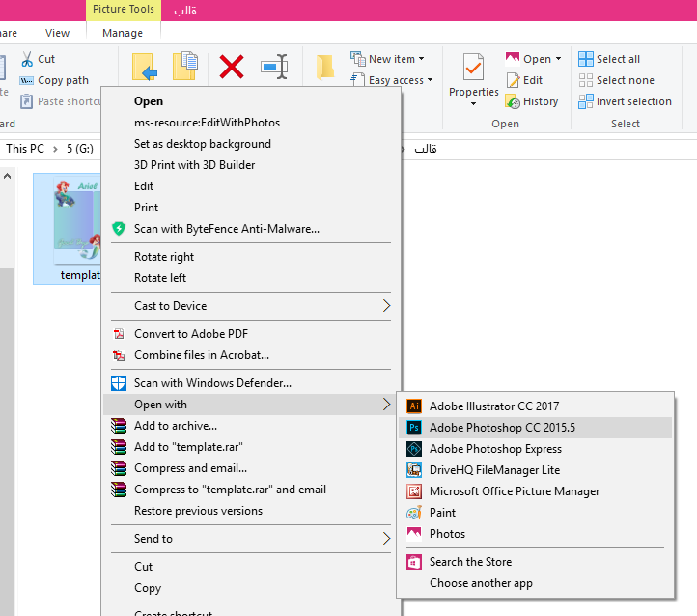The height and width of the screenshot is (616, 697).
Task: Switch to the Manage ribbon tab
Action: (123, 33)
